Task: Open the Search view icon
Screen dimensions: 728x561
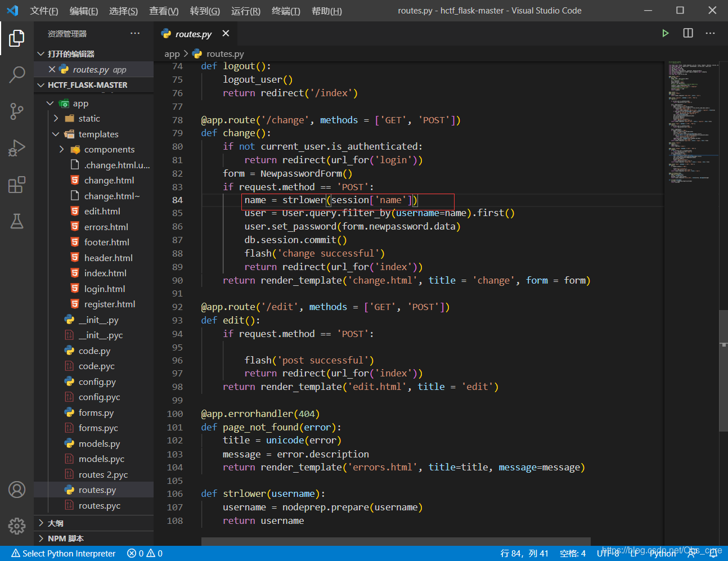Action: 17,74
